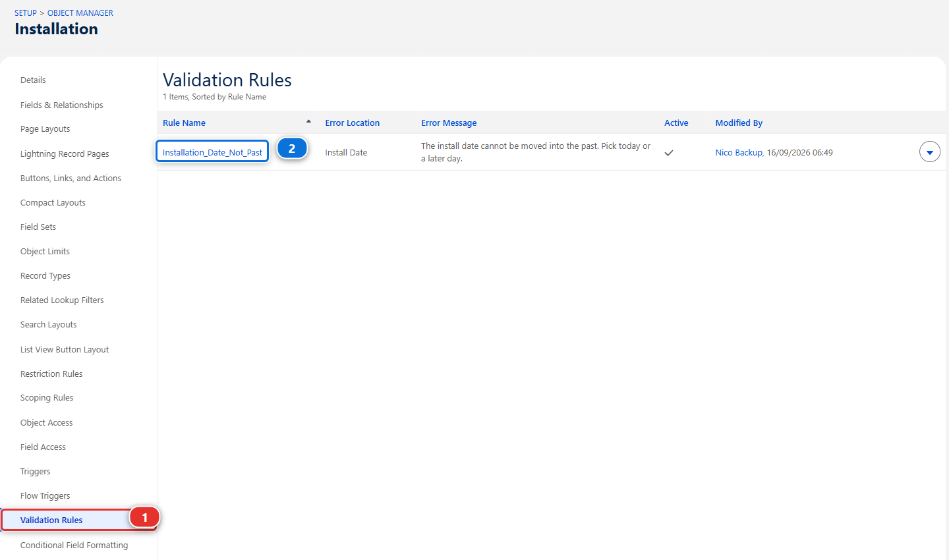949x560 pixels.
Task: Open Object Access section
Action: click(47, 422)
